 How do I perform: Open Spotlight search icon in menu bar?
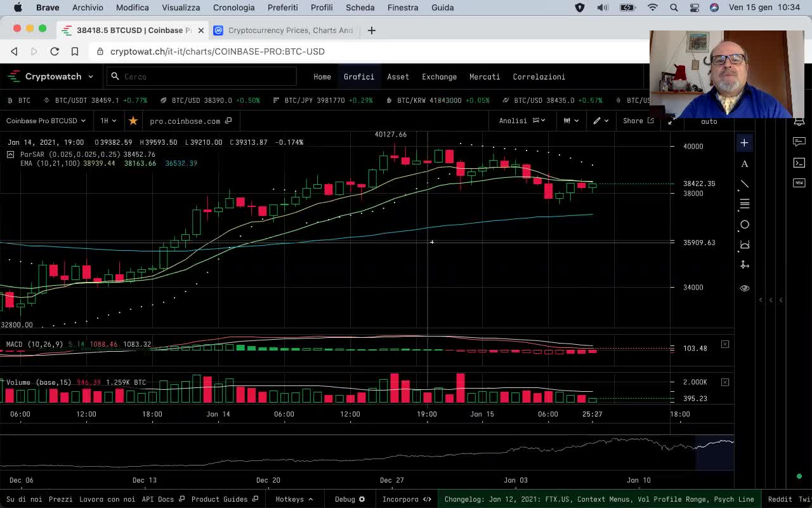[674, 8]
